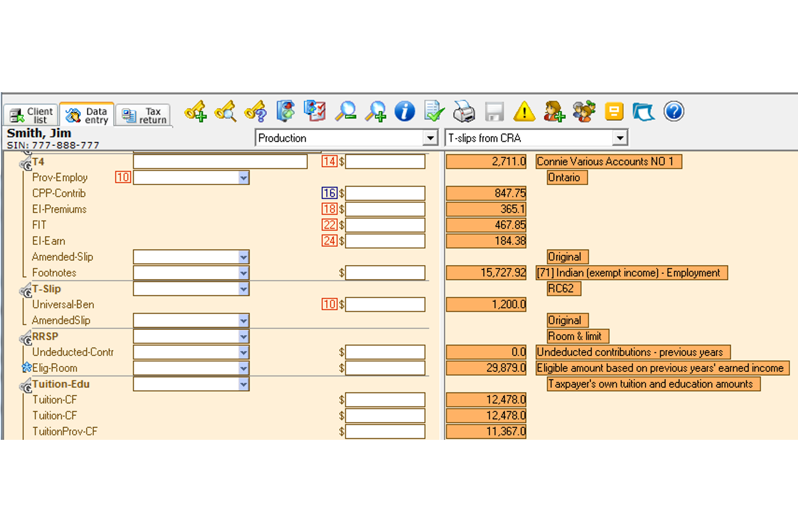Click the EI-Premiums box 18 amount field
The height and width of the screenshot is (532, 798).
[x=385, y=209]
